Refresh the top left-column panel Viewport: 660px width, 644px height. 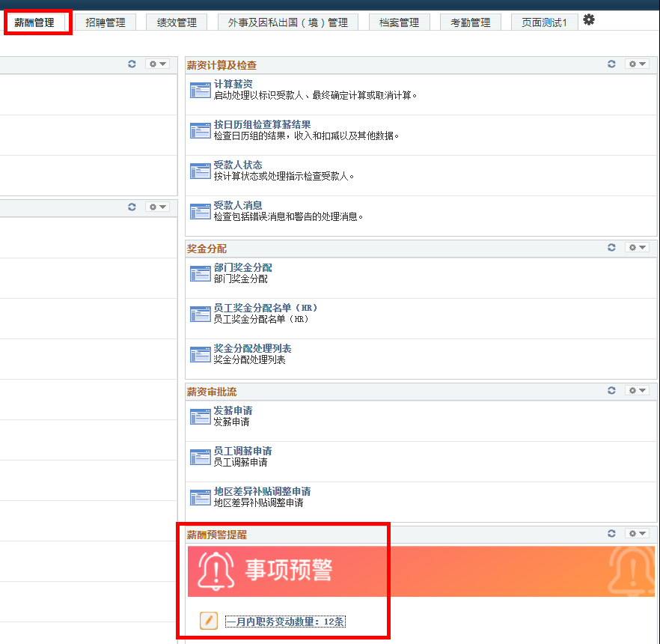click(x=132, y=64)
